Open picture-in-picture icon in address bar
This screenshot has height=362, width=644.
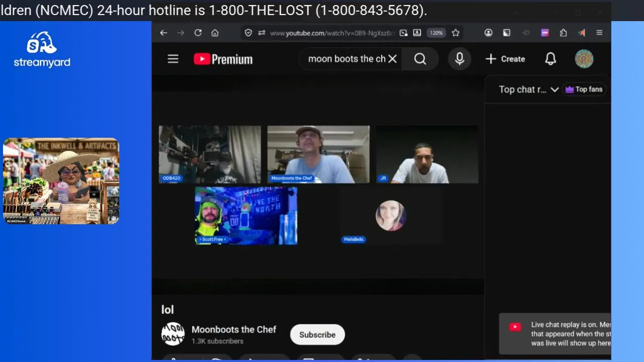pyautogui.click(x=404, y=33)
